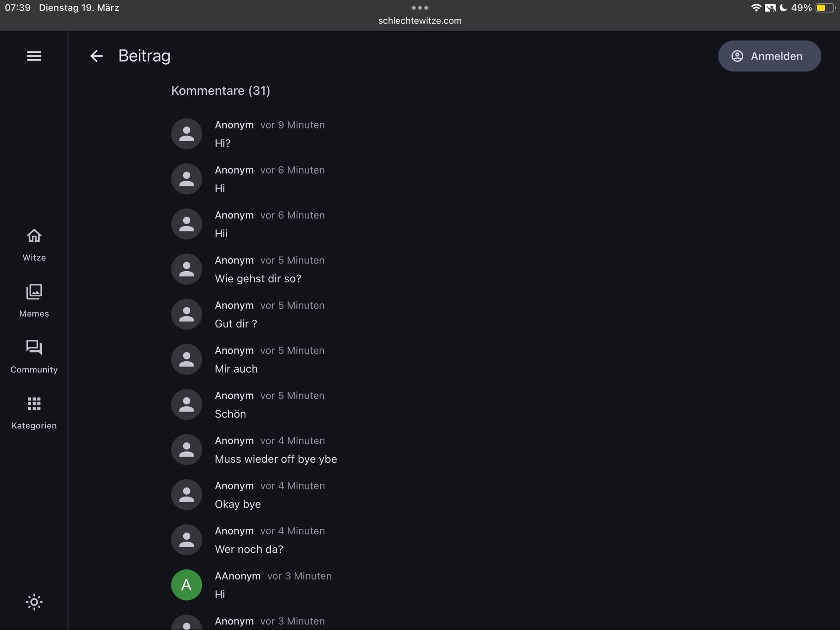This screenshot has height=630, width=840.
Task: Click the Kommentare (31) heading
Action: (x=220, y=91)
